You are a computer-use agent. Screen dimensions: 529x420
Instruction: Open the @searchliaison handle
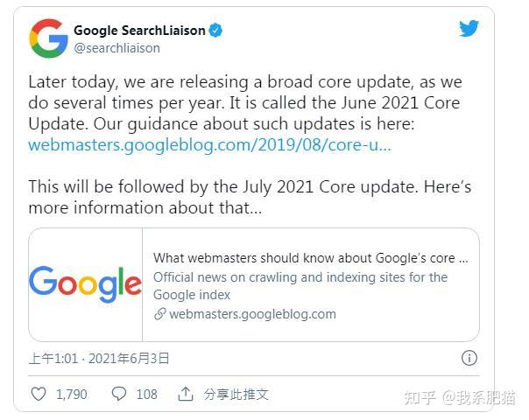tap(116, 48)
